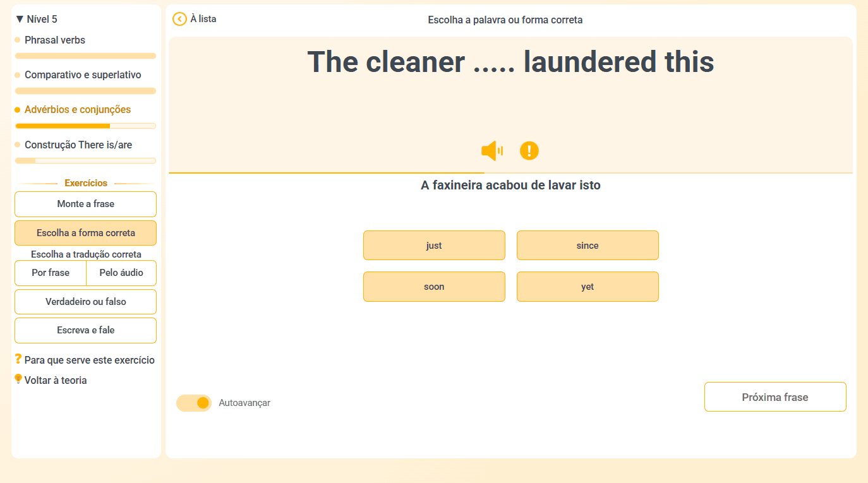Image resolution: width=868 pixels, height=483 pixels.
Task: Disable the Autoavançar toggle
Action: (194, 403)
